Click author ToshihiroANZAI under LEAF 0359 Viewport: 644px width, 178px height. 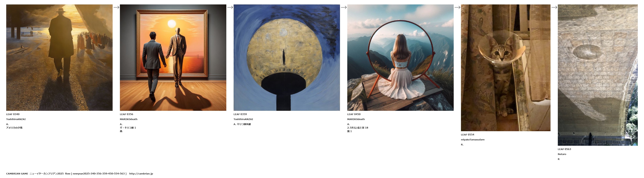coord(243,119)
